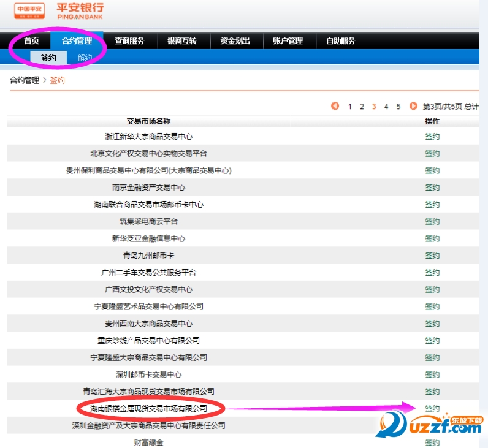Click 签约 for 重庆纱线产品交易中心有限公司
Viewport: 488px width, 448px height.
click(x=432, y=340)
